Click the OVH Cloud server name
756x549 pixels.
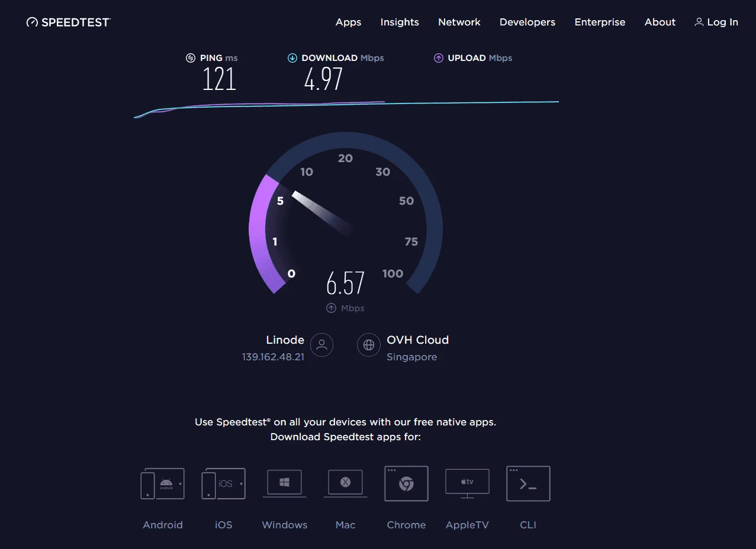click(418, 340)
